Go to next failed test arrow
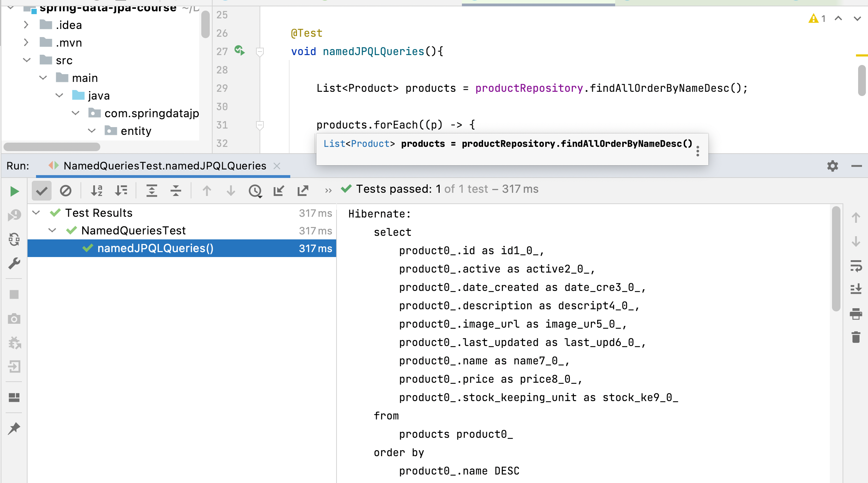This screenshot has height=483, width=868. [x=231, y=191]
